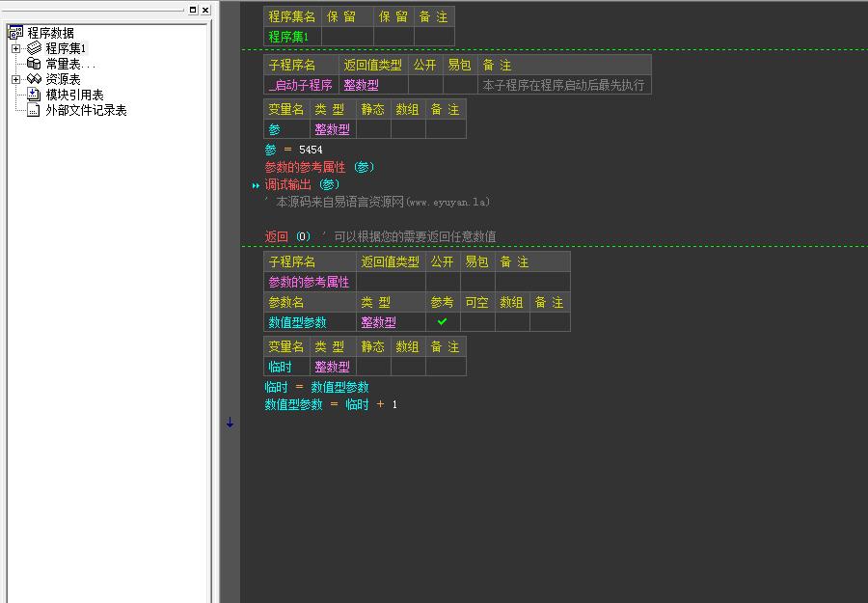Image resolution: width=868 pixels, height=603 pixels.
Task: Click the breakpoint arrow beside 调试输出
Action: (x=256, y=185)
